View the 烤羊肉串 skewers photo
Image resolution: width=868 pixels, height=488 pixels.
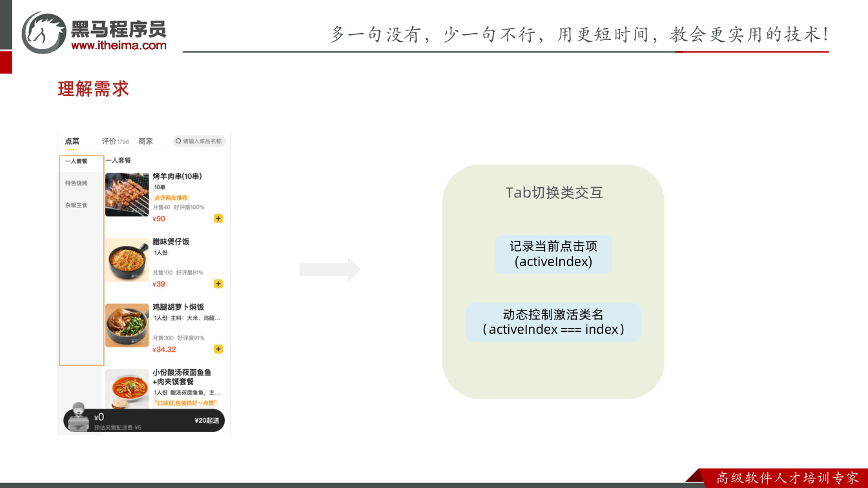click(127, 194)
